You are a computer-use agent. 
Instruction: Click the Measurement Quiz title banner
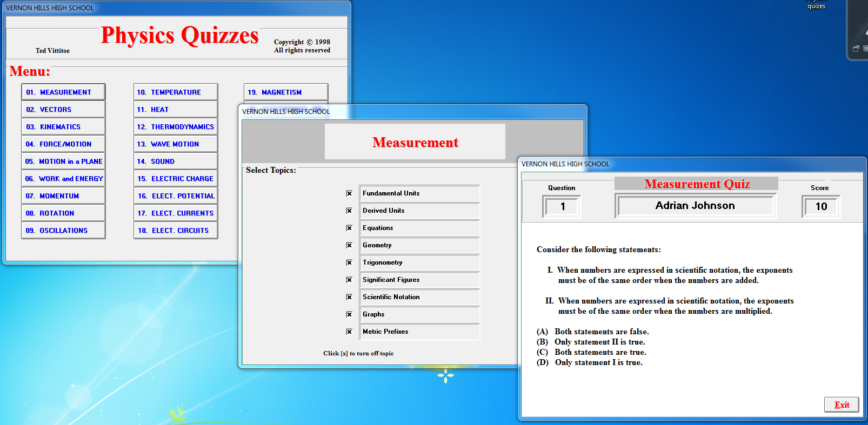tap(697, 184)
